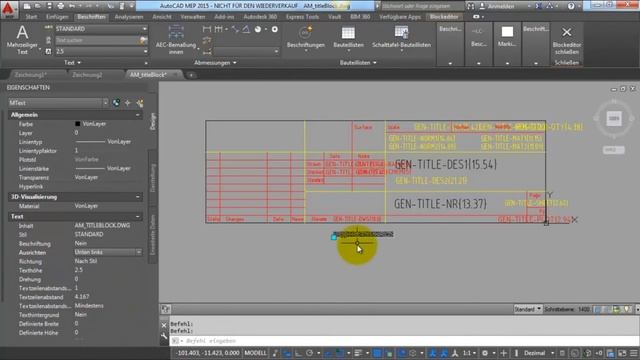The image size is (640, 360).
Task: Click the Linientyp VonLayer line sample
Action: pyautogui.click(x=90, y=142)
